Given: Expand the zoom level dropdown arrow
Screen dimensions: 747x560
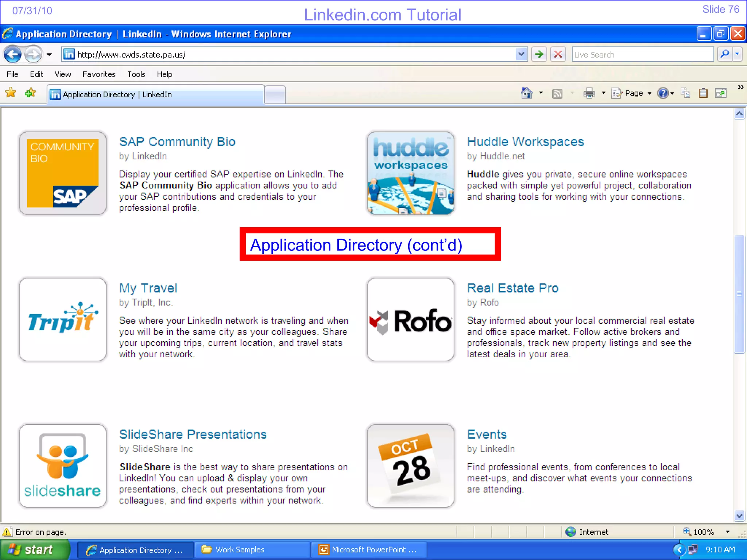Looking at the screenshot, I should coord(727,532).
